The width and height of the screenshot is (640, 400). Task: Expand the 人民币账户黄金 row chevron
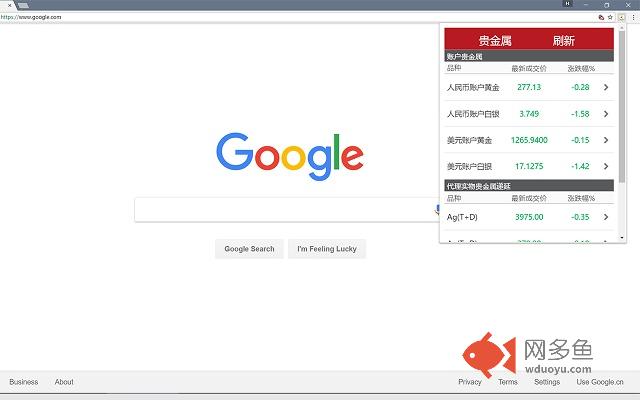pos(606,87)
